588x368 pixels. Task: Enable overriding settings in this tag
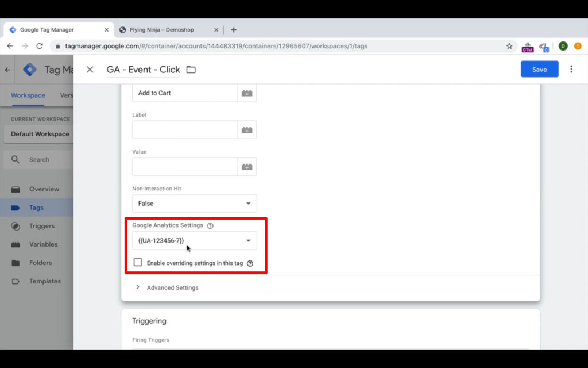click(x=138, y=262)
